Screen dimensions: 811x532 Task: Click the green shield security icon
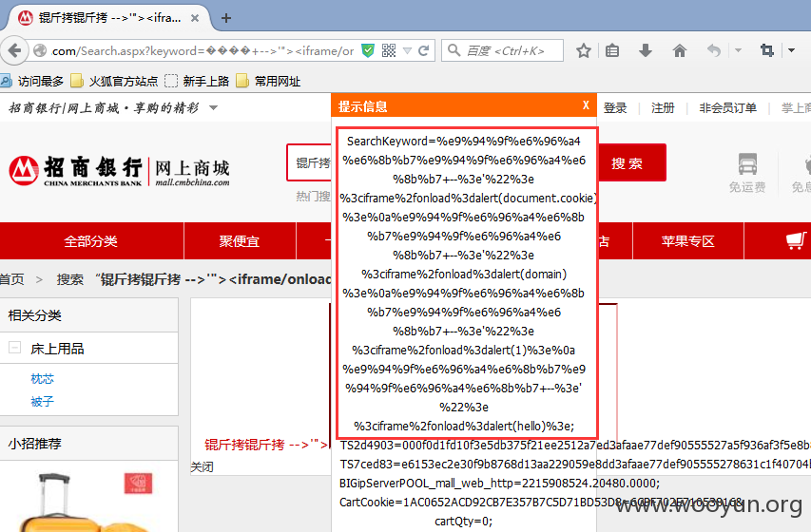[368, 50]
